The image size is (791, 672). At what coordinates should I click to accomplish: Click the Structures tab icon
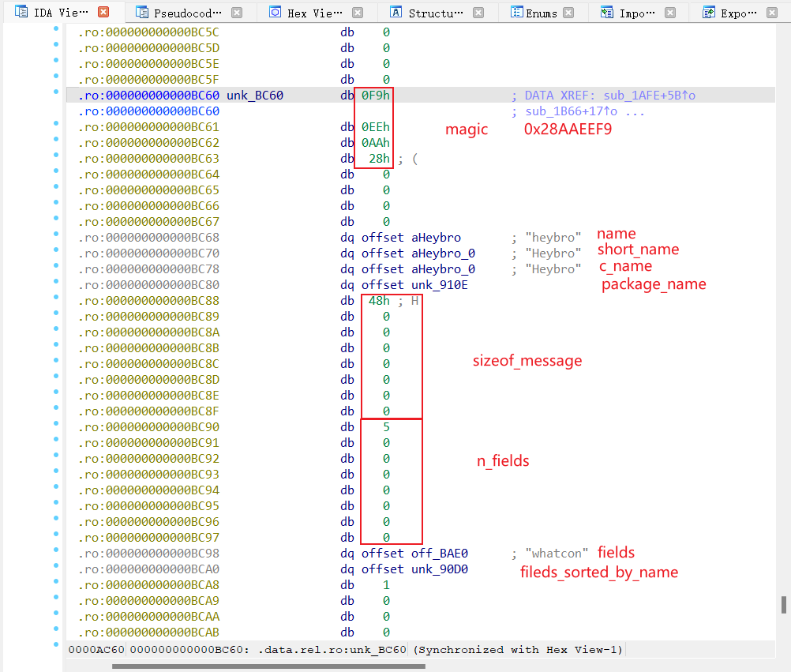[x=395, y=13]
